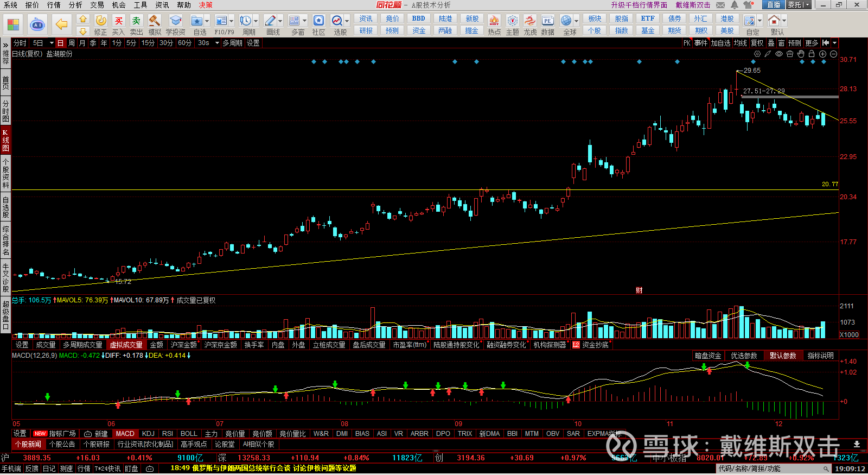Click the BBD button
868x475 pixels.
point(419,18)
